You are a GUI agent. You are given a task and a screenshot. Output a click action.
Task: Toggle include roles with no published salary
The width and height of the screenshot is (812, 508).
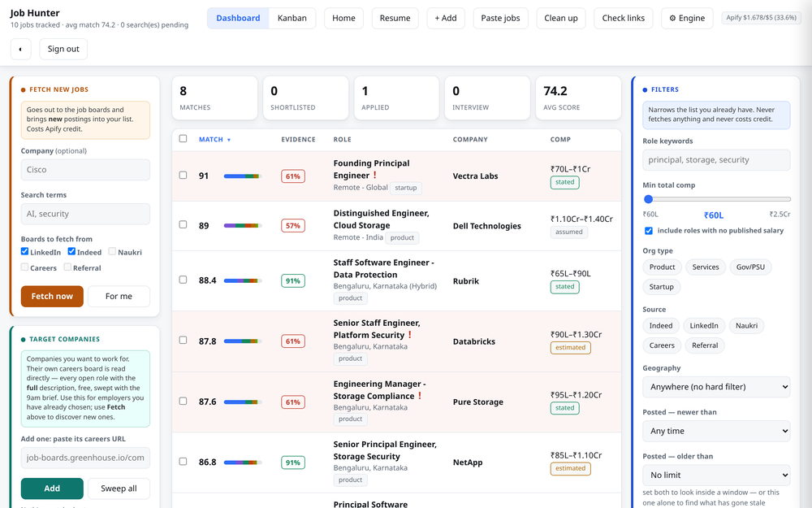click(648, 231)
